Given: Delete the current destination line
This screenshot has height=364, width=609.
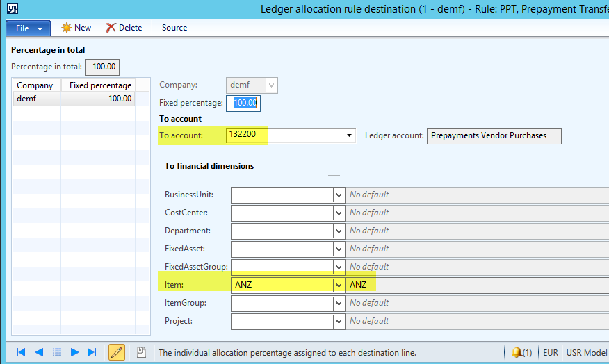Looking at the screenshot, I should coord(124,28).
